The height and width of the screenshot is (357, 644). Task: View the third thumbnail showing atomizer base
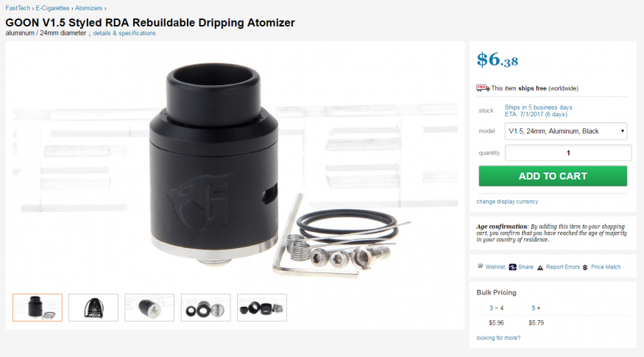pyautogui.click(x=149, y=308)
